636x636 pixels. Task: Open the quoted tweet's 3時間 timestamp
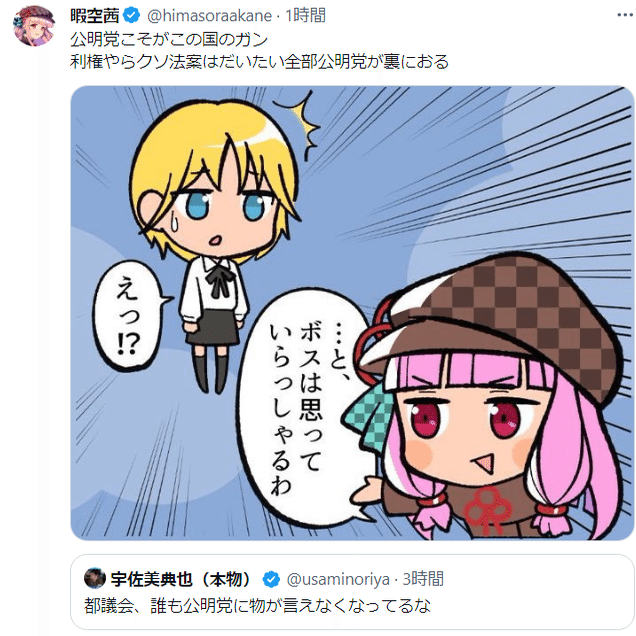pyautogui.click(x=423, y=579)
